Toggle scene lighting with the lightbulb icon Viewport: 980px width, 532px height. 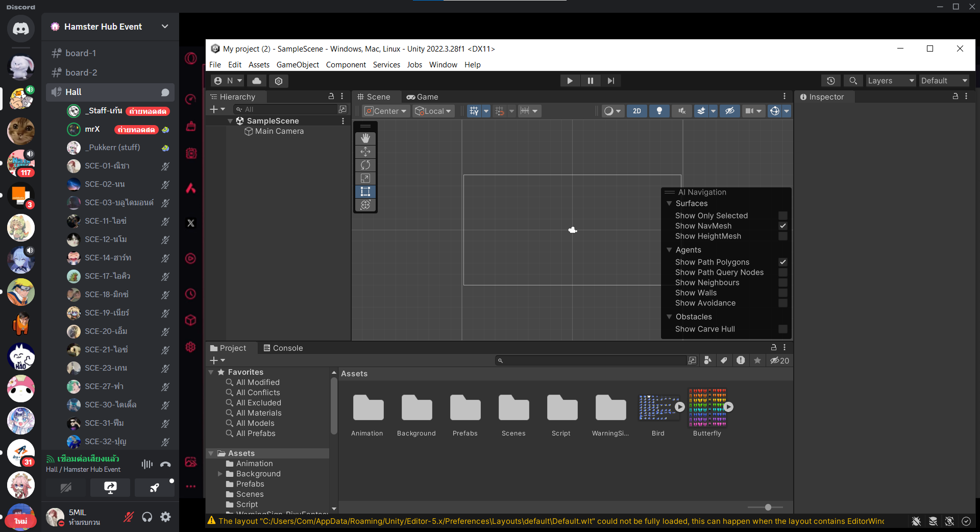[659, 111]
